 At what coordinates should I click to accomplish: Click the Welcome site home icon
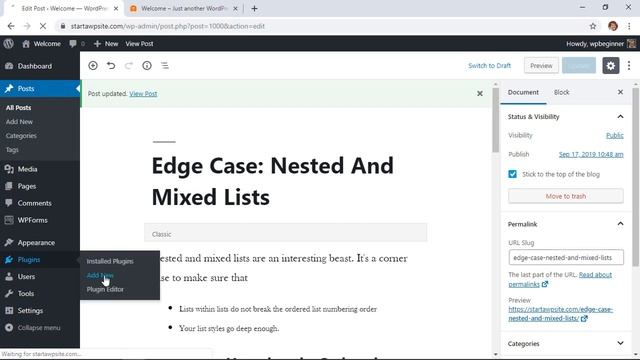coord(41,44)
